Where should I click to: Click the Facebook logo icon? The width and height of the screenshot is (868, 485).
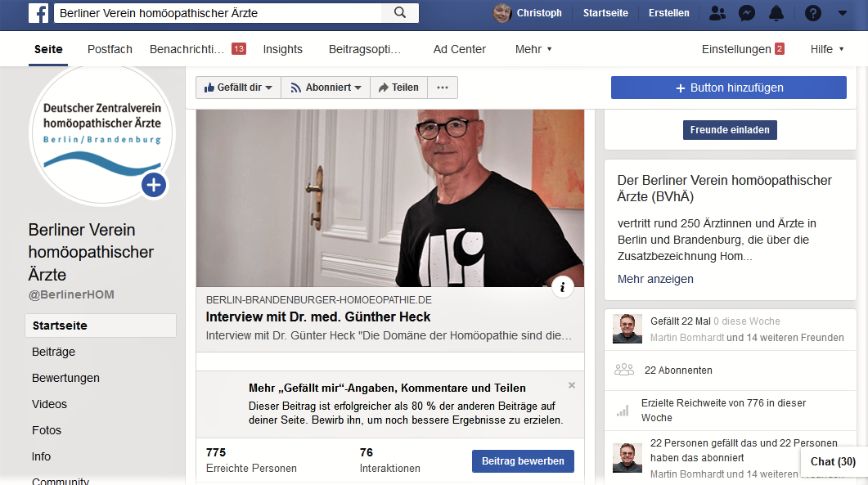click(x=38, y=13)
